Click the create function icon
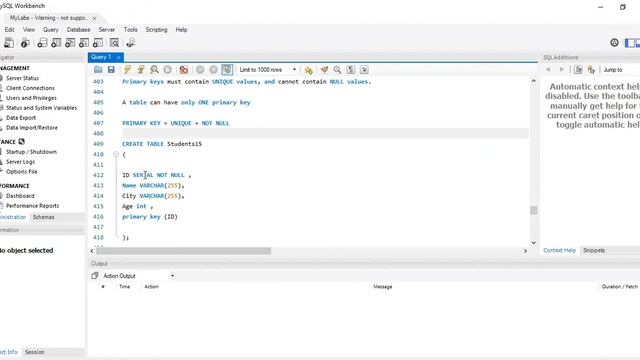This screenshot has width=640, height=360. coord(98,43)
